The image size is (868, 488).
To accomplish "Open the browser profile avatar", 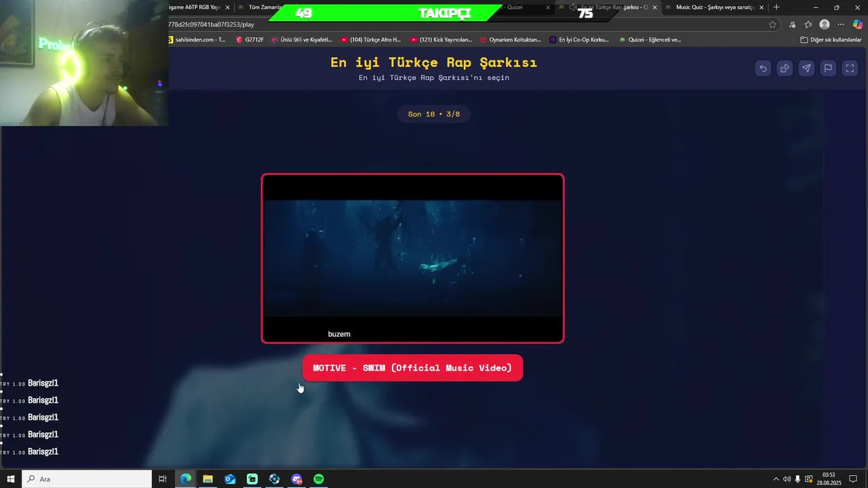I will click(x=825, y=24).
